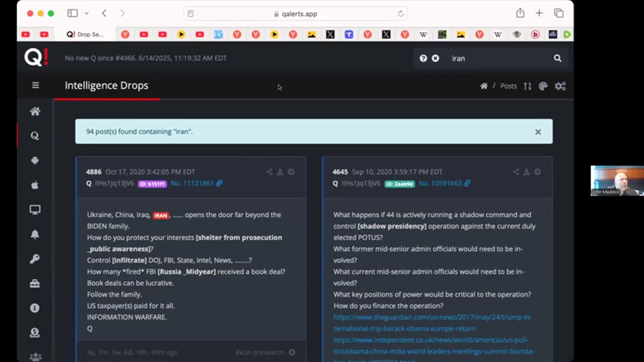Click 'No new Q since #4966' status text
This screenshot has width=644, height=362.
[x=146, y=58]
